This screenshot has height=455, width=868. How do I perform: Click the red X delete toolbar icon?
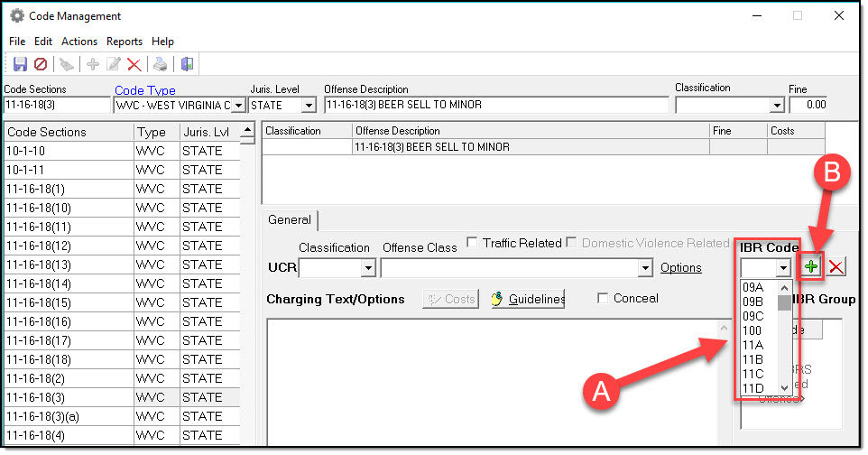click(134, 64)
